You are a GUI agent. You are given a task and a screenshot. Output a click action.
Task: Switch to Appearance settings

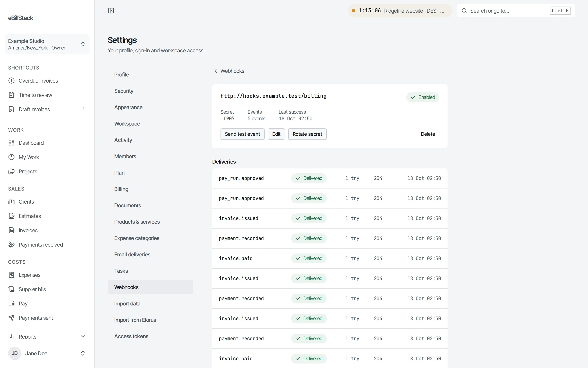tap(150, 107)
